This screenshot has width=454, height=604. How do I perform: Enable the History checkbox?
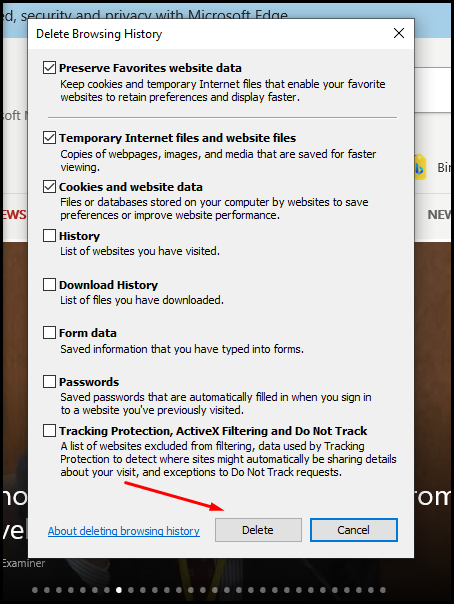coord(49,235)
